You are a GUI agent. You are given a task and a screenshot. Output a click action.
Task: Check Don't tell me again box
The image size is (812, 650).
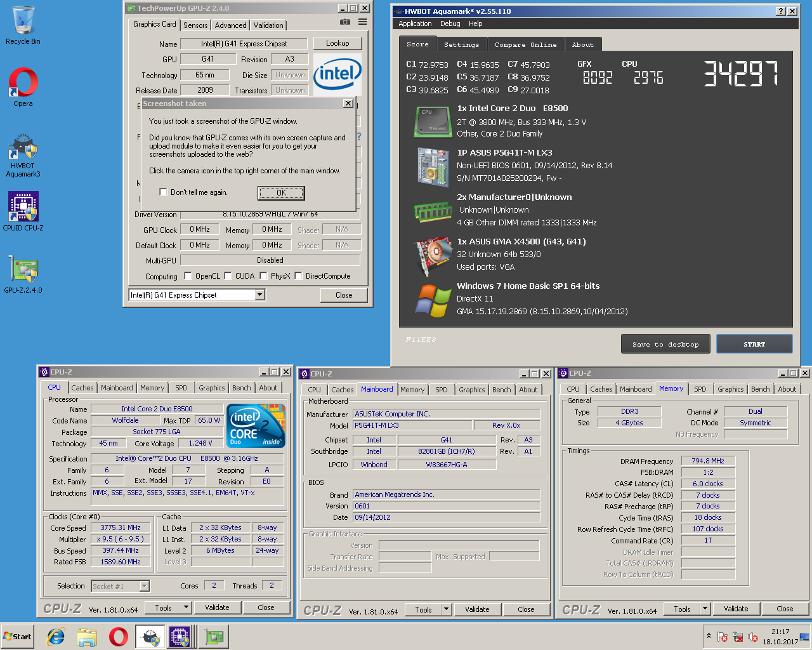pos(163,192)
